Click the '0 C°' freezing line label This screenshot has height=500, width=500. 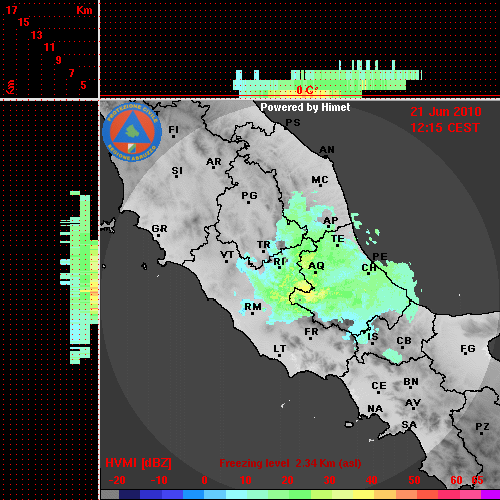click(x=307, y=90)
